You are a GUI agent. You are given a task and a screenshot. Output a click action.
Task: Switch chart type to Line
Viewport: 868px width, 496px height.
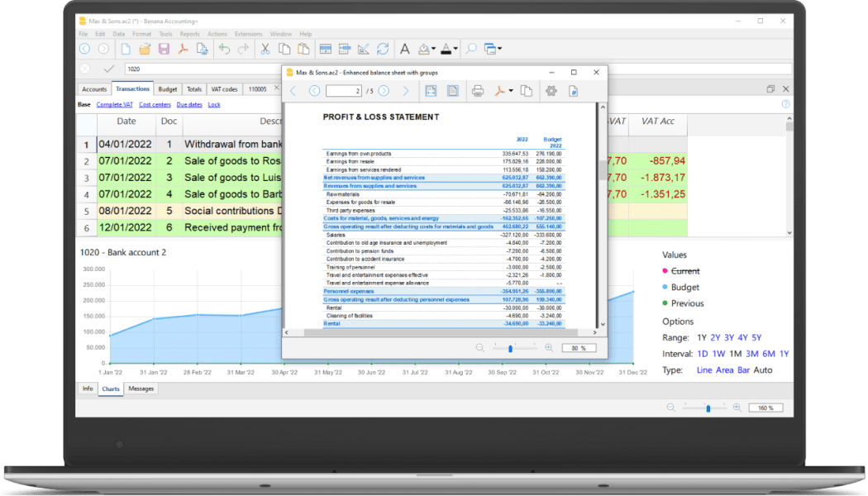point(704,370)
